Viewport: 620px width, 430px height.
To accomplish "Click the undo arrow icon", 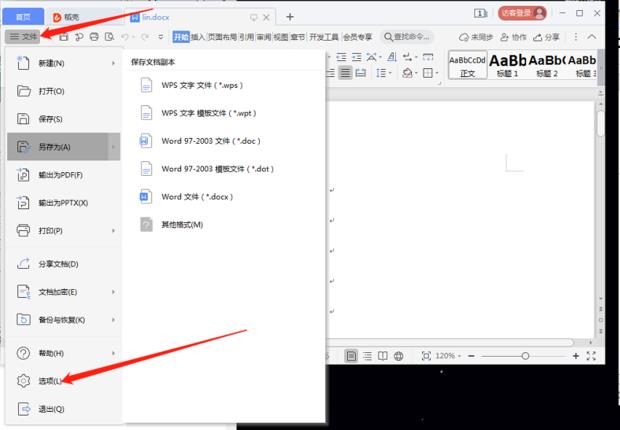I will pos(125,37).
